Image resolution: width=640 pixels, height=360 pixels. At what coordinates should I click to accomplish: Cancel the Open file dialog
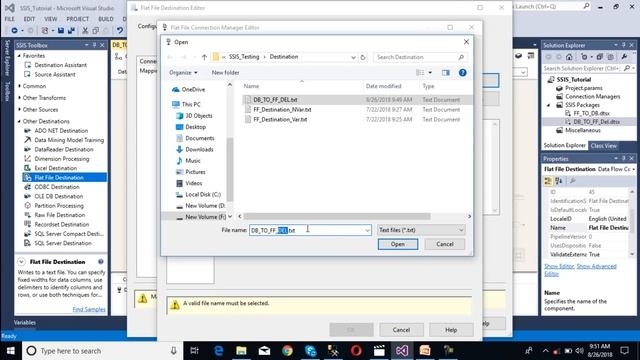click(x=444, y=244)
